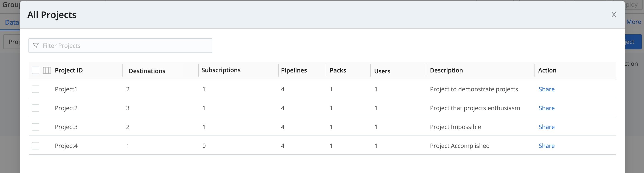644x173 pixels.
Task: Click 'Project Accomplished' description
Action: pyautogui.click(x=459, y=146)
